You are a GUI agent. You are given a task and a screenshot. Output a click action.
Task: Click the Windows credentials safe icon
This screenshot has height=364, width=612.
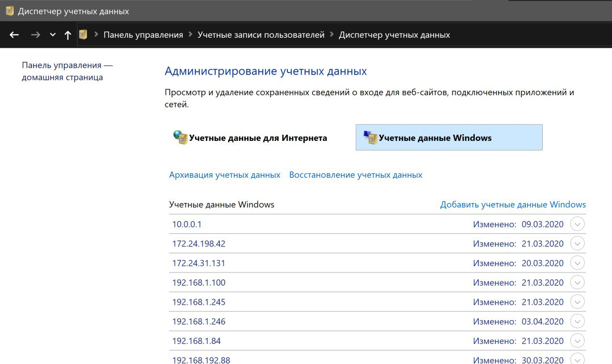(371, 138)
